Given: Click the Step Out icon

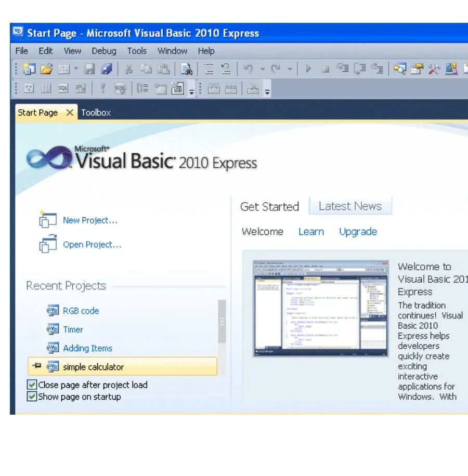Looking at the screenshot, I should click(x=378, y=69).
